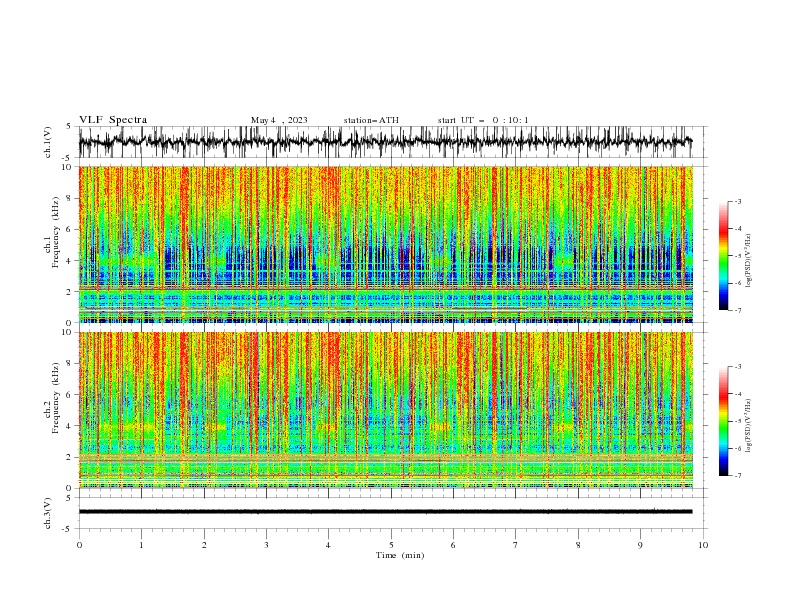This screenshot has height=612, width=792.
Task: Click time axis tick label "10"
Action: [x=703, y=545]
